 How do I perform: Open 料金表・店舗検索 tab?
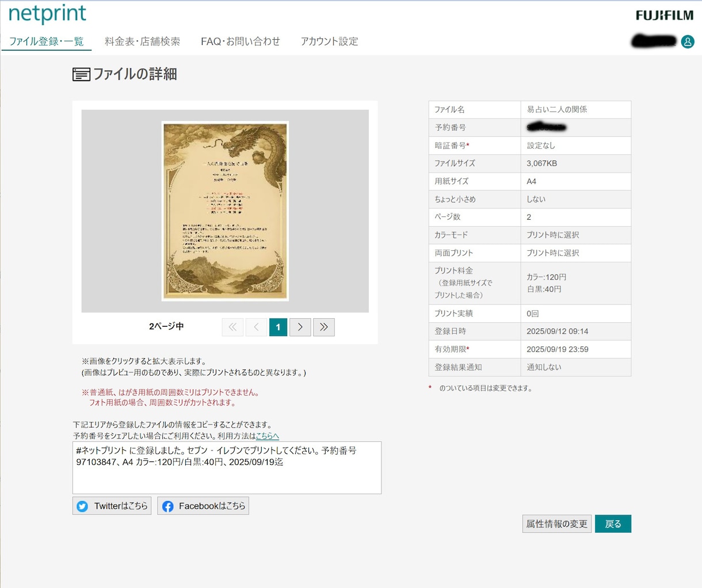[143, 41]
